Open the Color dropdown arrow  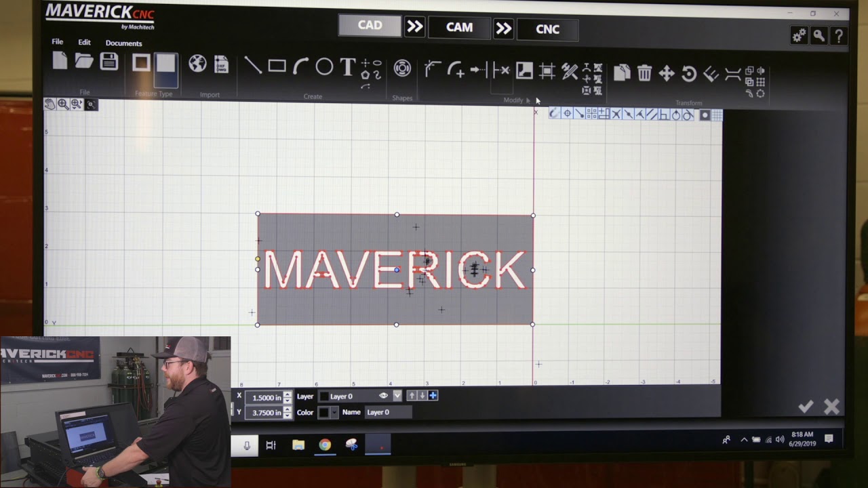[334, 412]
